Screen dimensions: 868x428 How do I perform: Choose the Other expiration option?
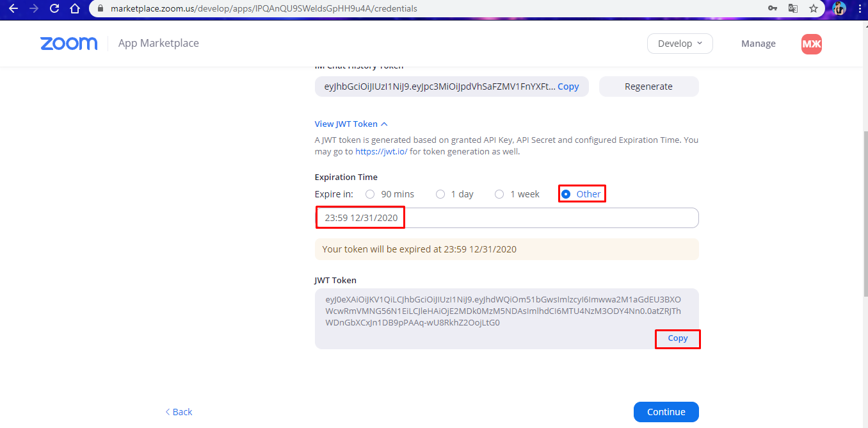(x=581, y=194)
